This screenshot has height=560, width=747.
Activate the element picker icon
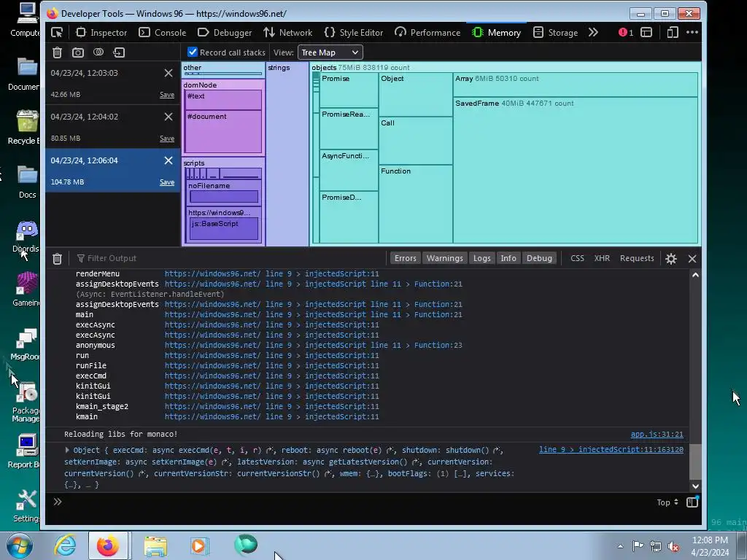(x=57, y=32)
